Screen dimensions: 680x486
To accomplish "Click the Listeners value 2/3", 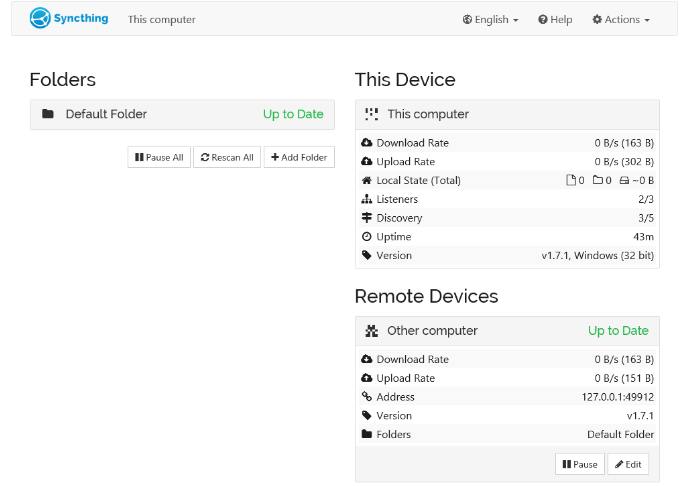I will pyautogui.click(x=646, y=199).
